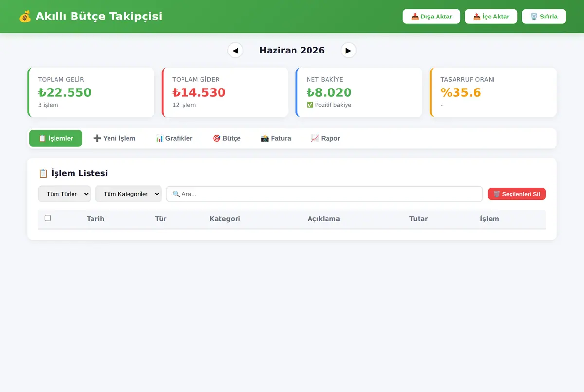Image resolution: width=584 pixels, height=392 pixels.
Task: Go to the previous month
Action: pyautogui.click(x=236, y=50)
